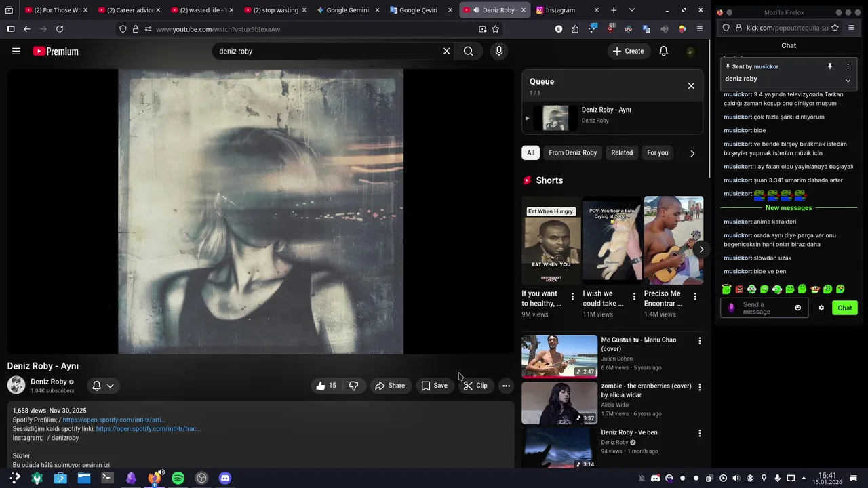Mute the Deniz Roby tab audio icon
The height and width of the screenshot is (488, 868).
coord(477,10)
